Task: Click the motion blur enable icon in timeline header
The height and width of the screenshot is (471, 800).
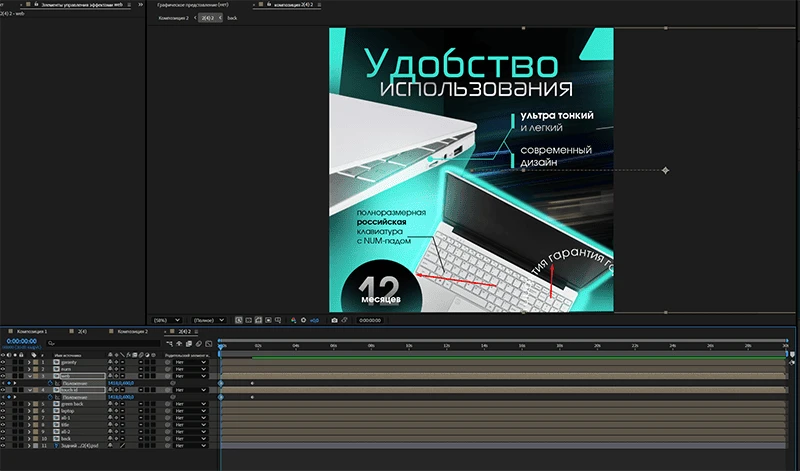Action: tap(198, 344)
